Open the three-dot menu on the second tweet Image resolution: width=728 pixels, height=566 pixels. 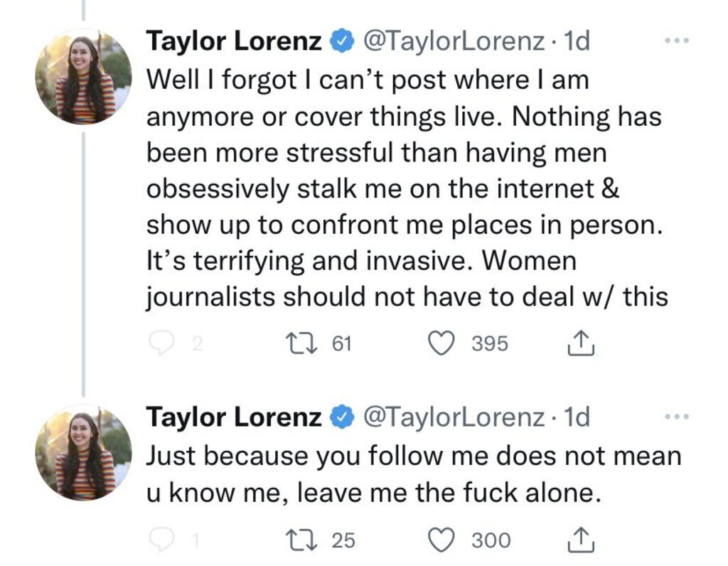click(675, 417)
